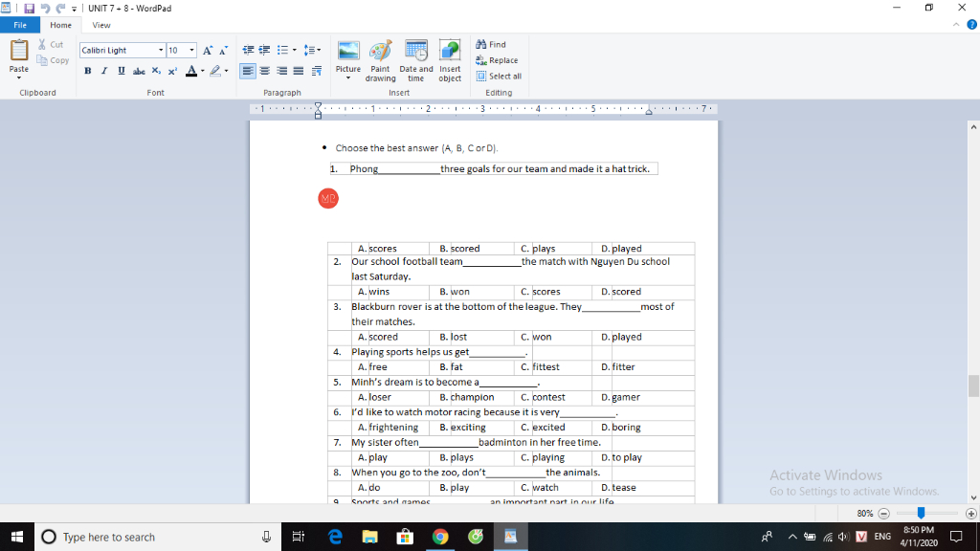Redo the last action
This screenshot has height=551, width=980.
point(60,8)
